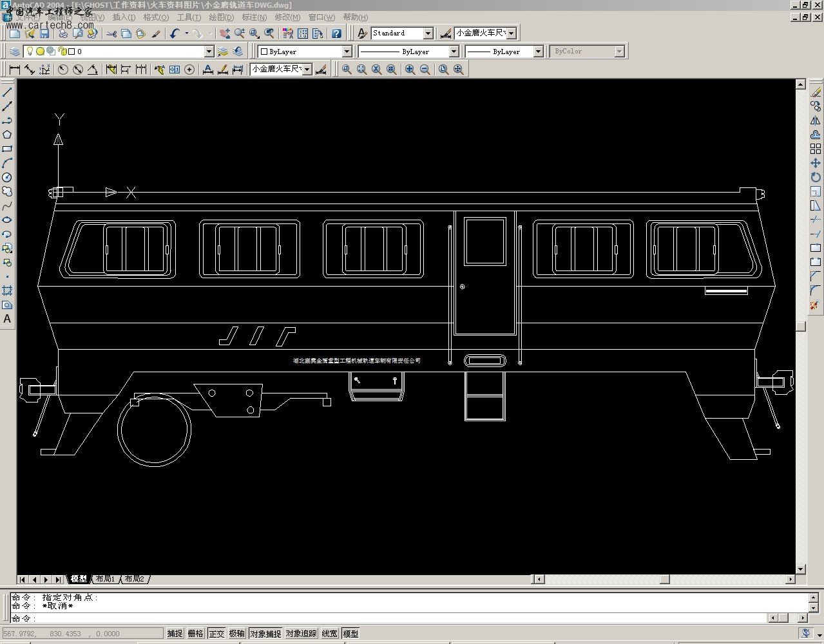This screenshot has width=824, height=644.
Task: Toggle 对象追踪 object tracking in status bar
Action: pyautogui.click(x=302, y=634)
